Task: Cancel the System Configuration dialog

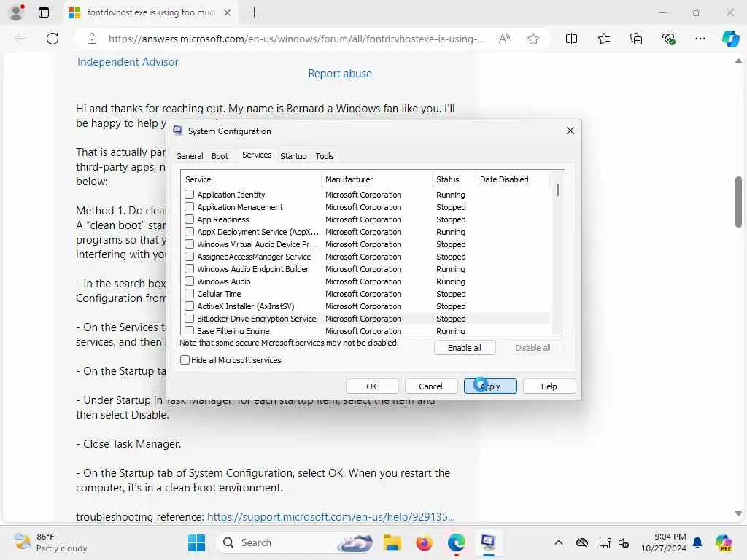Action: coord(430,386)
